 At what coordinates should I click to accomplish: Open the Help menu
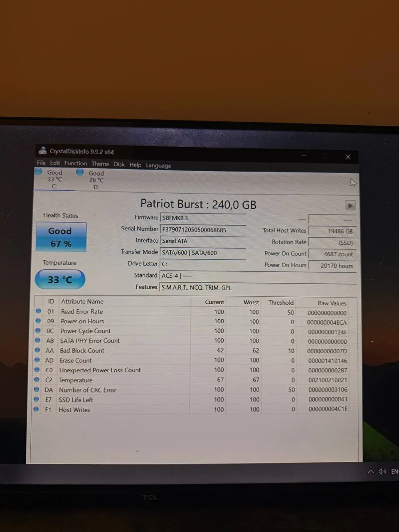[135, 165]
